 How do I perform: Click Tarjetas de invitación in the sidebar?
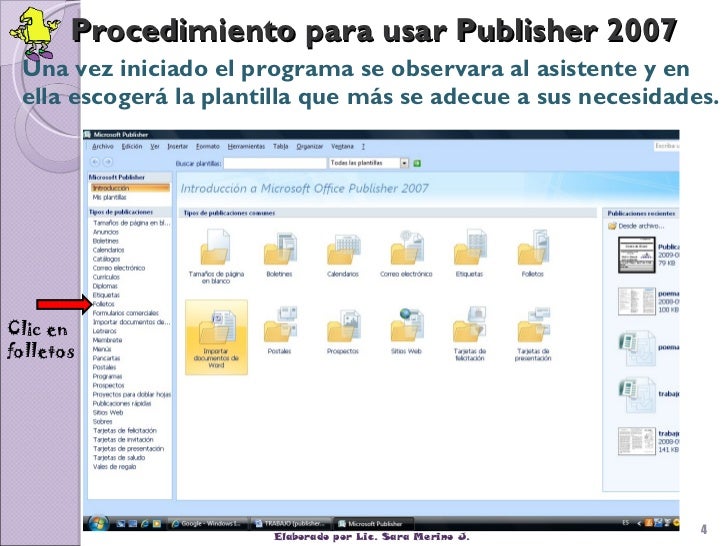(123, 440)
